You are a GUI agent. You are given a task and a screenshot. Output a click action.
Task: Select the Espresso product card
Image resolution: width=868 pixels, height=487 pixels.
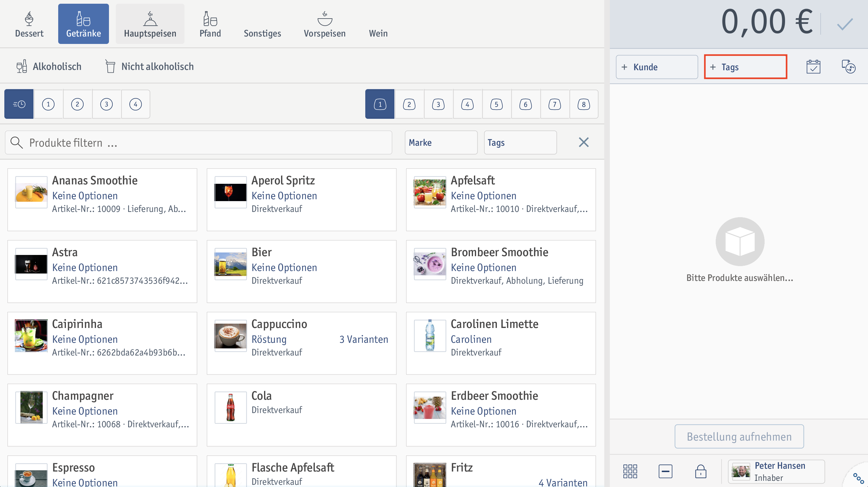click(x=102, y=472)
